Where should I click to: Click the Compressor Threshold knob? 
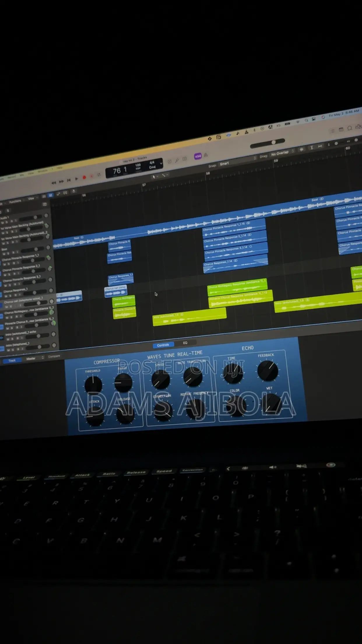(93, 385)
